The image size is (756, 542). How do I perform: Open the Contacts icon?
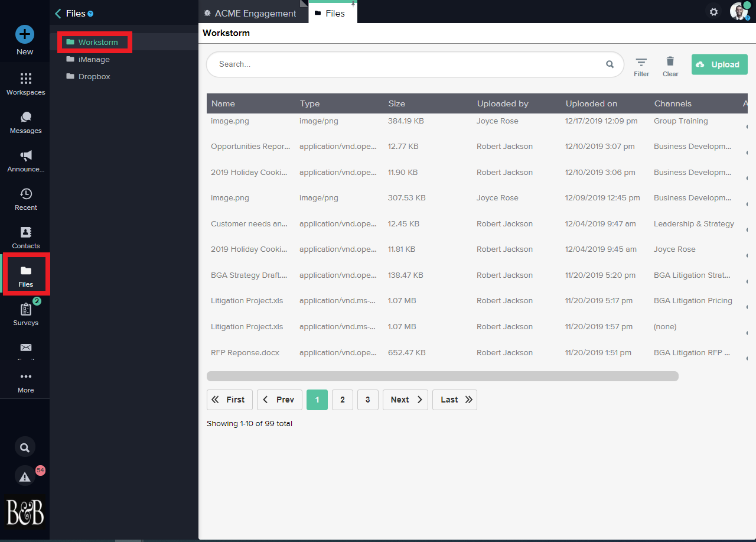25,232
